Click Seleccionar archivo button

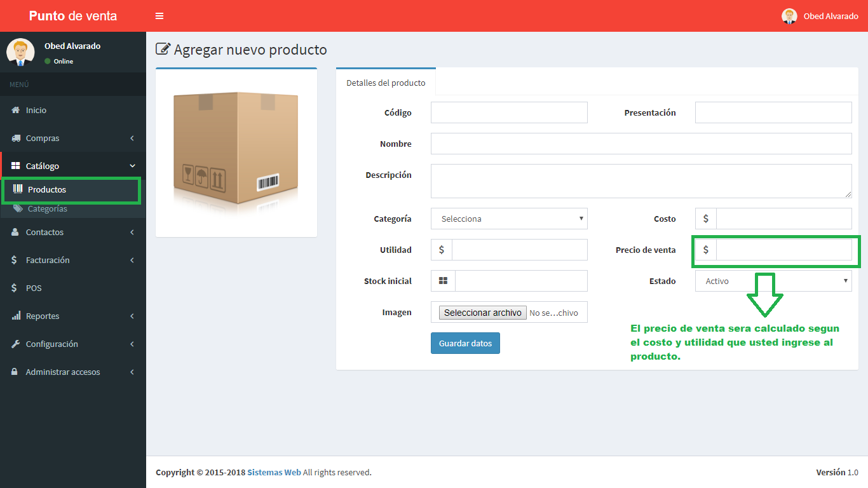(x=483, y=313)
